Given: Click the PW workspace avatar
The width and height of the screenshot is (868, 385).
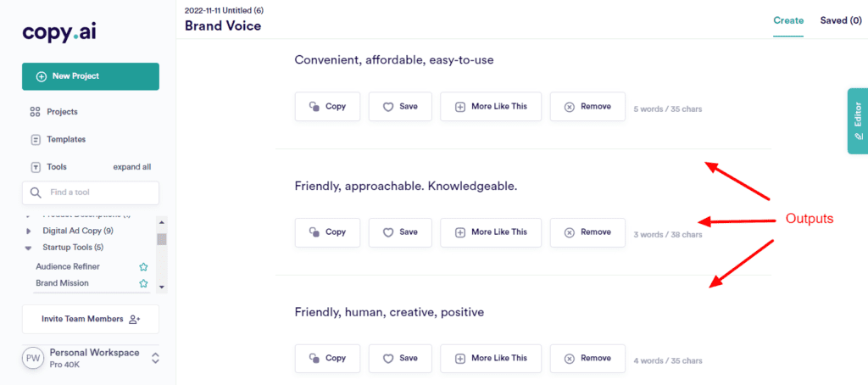Looking at the screenshot, I should tap(33, 358).
